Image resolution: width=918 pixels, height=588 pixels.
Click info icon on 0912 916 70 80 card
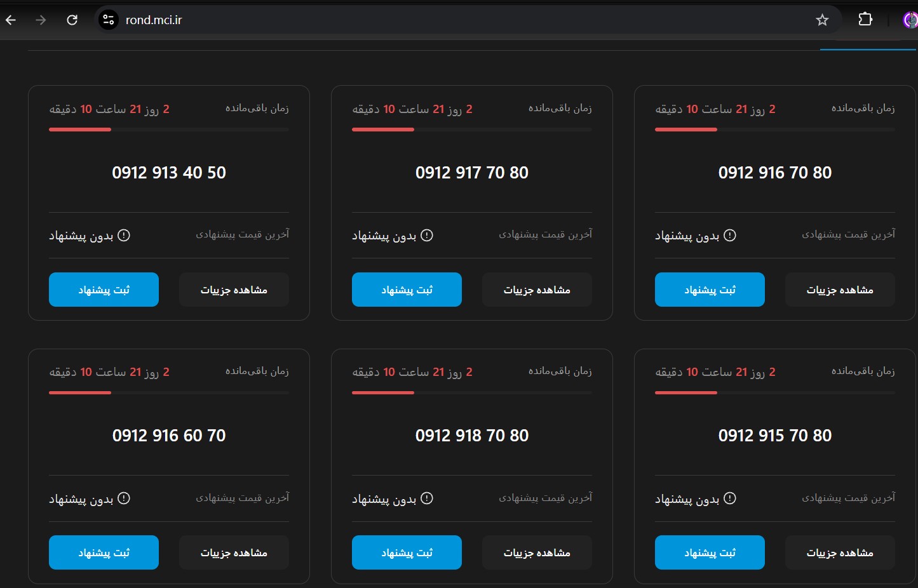coord(730,235)
